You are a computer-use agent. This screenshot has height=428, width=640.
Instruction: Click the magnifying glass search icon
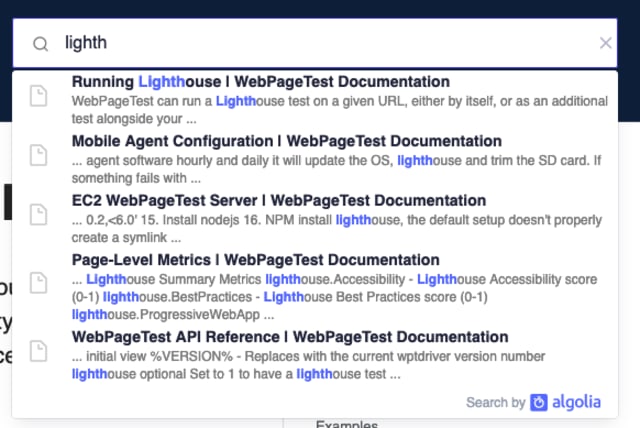(40, 44)
